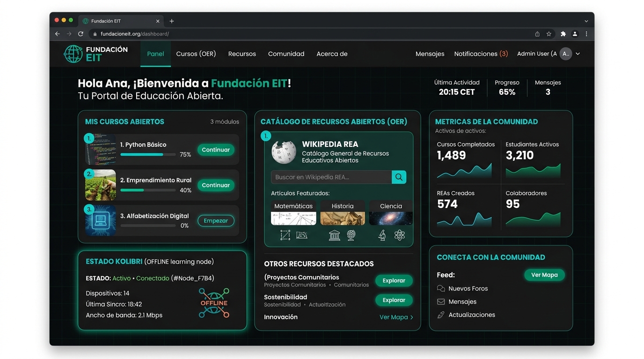The width and height of the screenshot is (644, 359).
Task: Open the Cursos (OER) navigation item
Action: (x=196, y=54)
